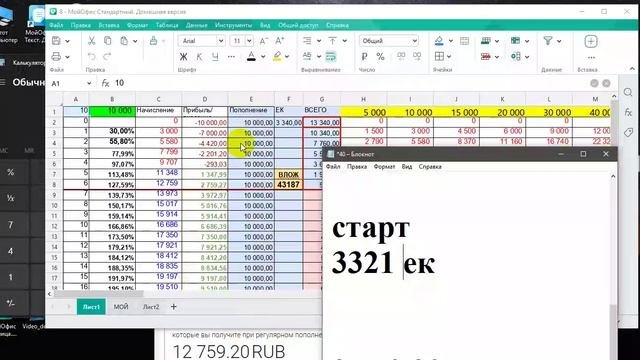The image size is (640, 360).
Task: Expand the highlight color arrow
Action: click(287, 57)
